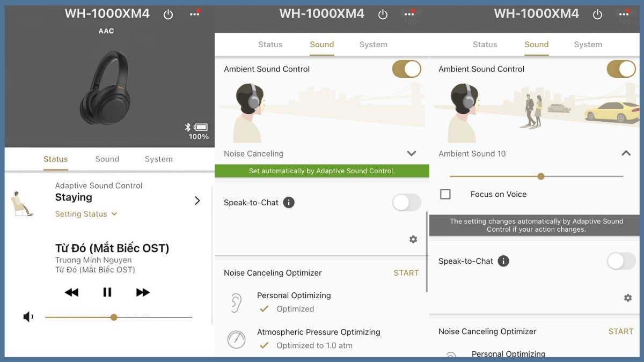Image resolution: width=644 pixels, height=362 pixels.
Task: Click the seated person Staying icon
Action: 22,204
